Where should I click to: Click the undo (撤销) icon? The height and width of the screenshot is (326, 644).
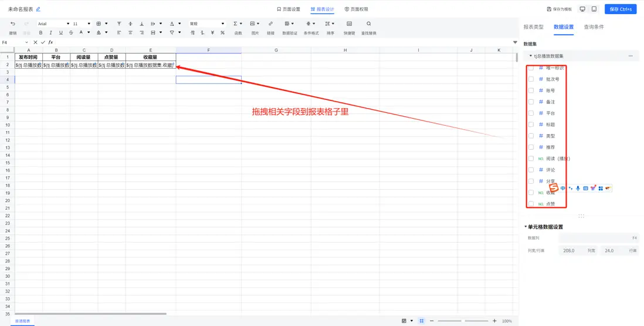tap(13, 24)
